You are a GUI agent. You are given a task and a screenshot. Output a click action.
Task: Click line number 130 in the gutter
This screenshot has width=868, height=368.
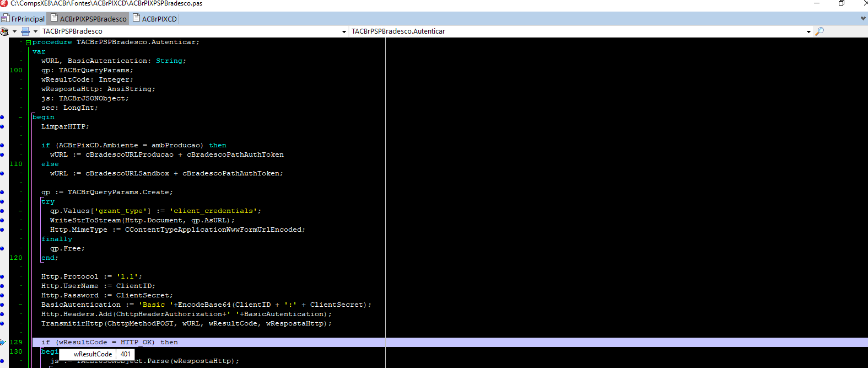click(16, 351)
